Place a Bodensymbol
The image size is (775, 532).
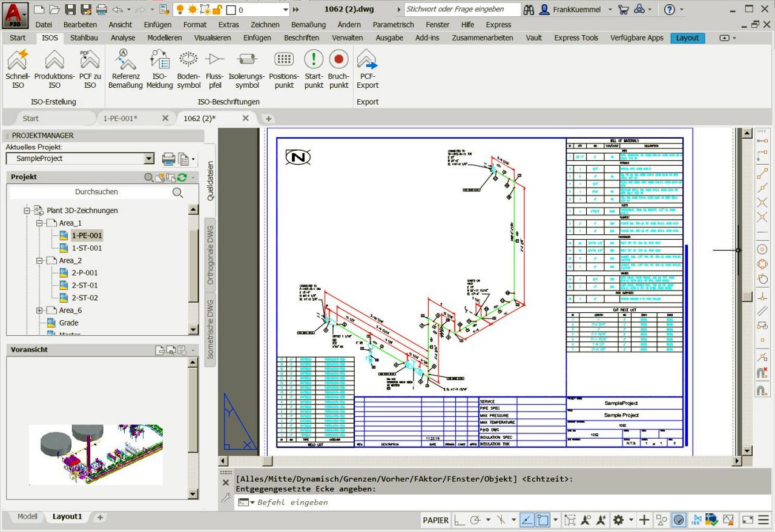189,69
